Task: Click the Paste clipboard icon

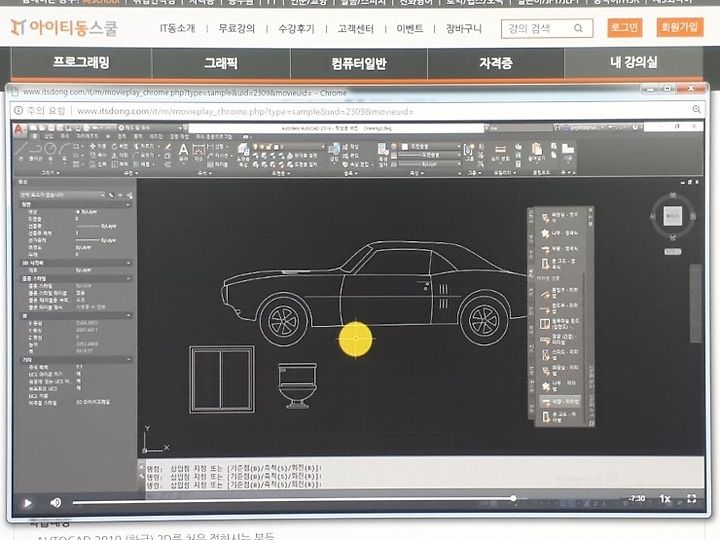Action: [536, 150]
